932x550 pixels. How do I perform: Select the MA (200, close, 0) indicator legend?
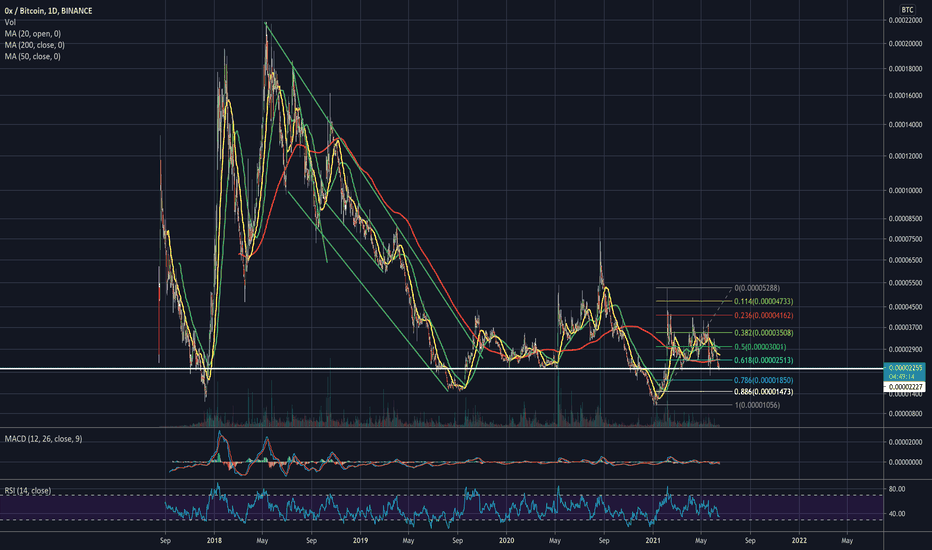pos(34,45)
